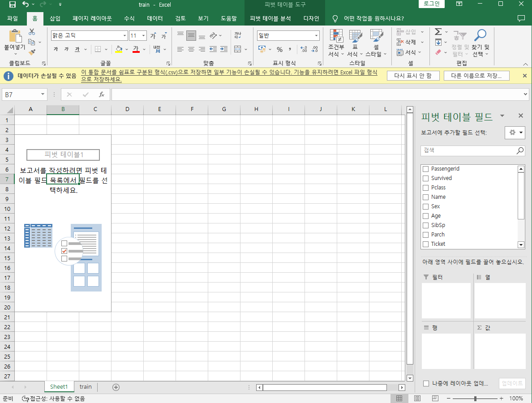Image resolution: width=532 pixels, height=403 pixels.
Task: Check the Name field checkbox
Action: (x=425, y=197)
